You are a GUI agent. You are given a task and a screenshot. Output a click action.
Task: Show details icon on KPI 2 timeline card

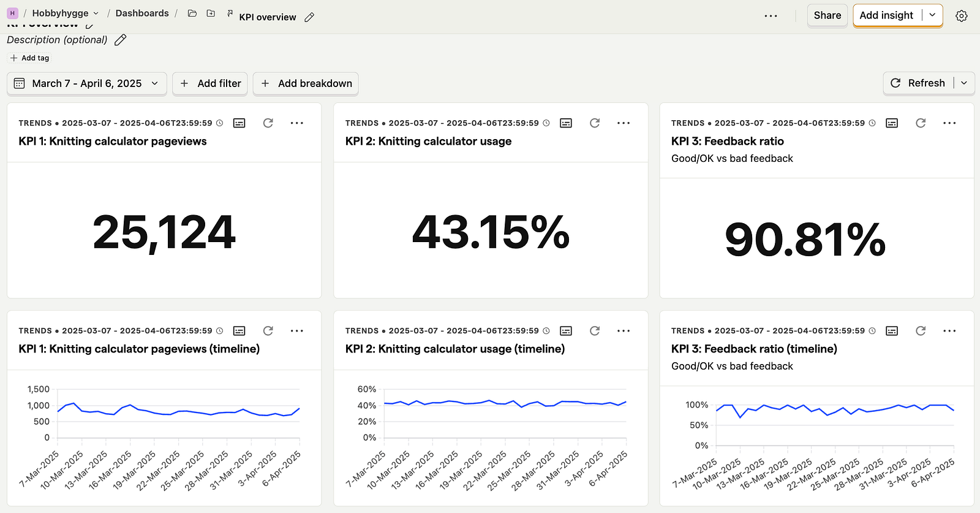pos(566,331)
